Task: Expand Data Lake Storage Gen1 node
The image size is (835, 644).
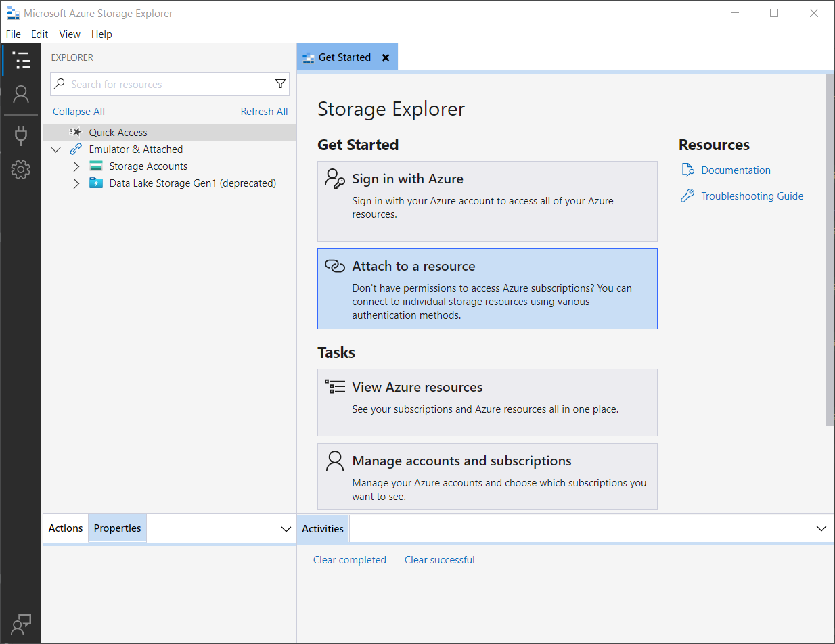Action: [76, 183]
